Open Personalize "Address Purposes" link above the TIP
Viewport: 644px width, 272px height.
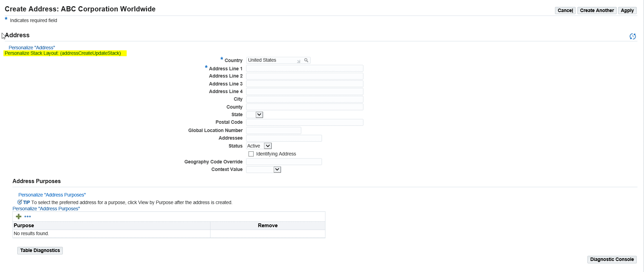pos(52,195)
